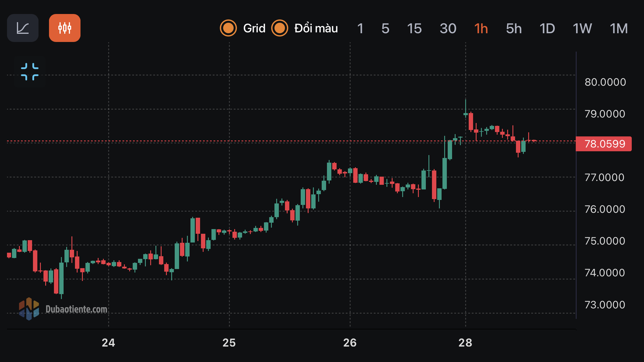Image resolution: width=644 pixels, height=362 pixels.
Task: Click the 79.0000 price axis label
Action: pyautogui.click(x=605, y=114)
